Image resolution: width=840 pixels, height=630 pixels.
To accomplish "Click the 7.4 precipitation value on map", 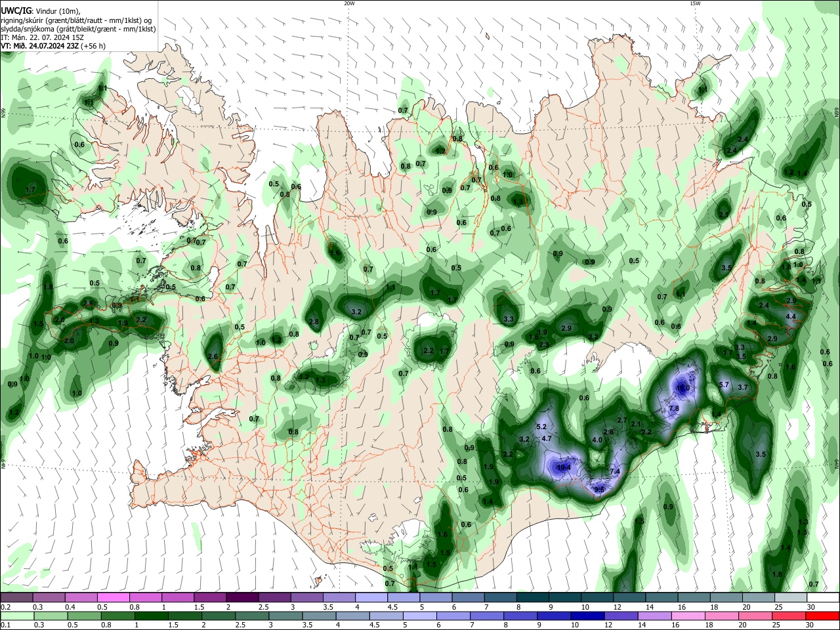I will point(615,472).
